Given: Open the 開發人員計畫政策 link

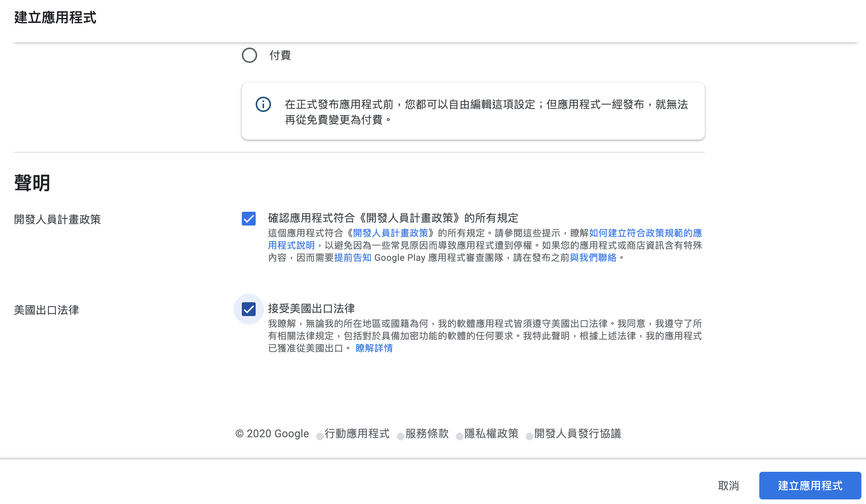Looking at the screenshot, I should pyautogui.click(x=390, y=233).
